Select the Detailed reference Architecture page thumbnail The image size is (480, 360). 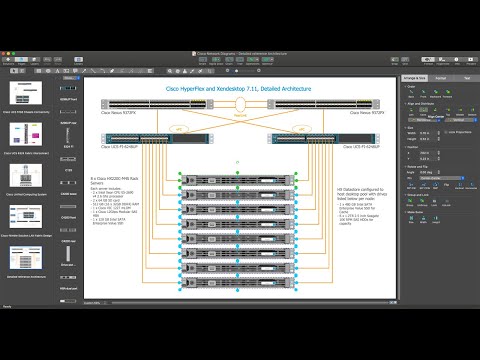(26, 258)
